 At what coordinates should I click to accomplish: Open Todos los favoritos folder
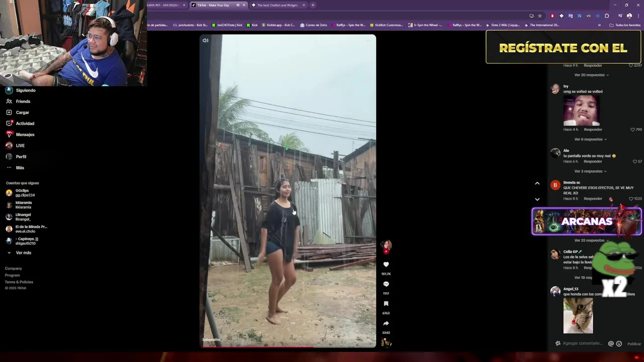[x=625, y=25]
